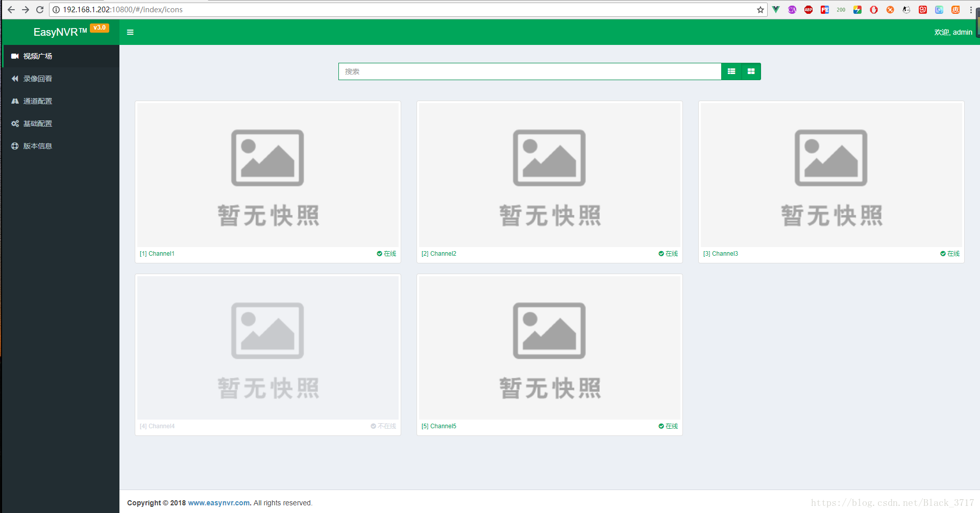Screen dimensions: 980x513
Task: Open the www.easynvr.com footer link
Action: 219,503
